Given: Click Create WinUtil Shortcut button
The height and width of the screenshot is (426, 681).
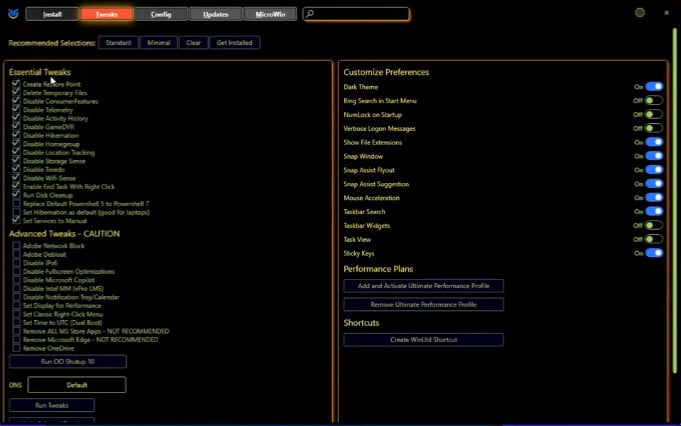Looking at the screenshot, I should (423, 340).
